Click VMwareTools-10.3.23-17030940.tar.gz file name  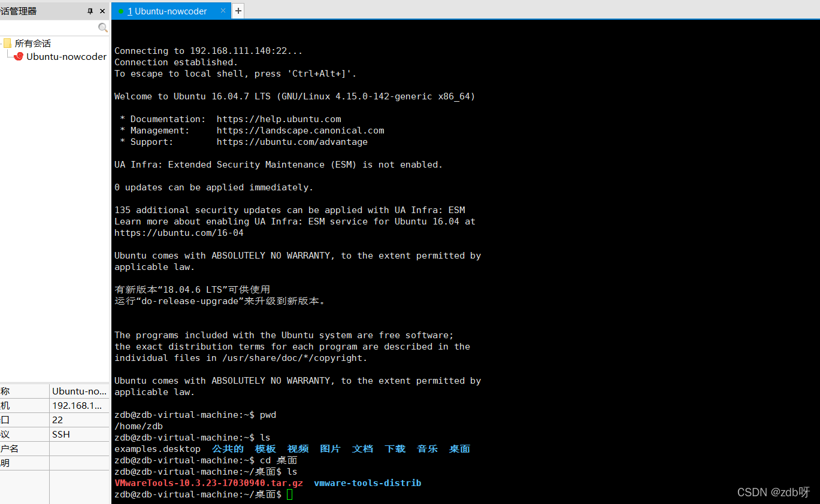pos(208,483)
